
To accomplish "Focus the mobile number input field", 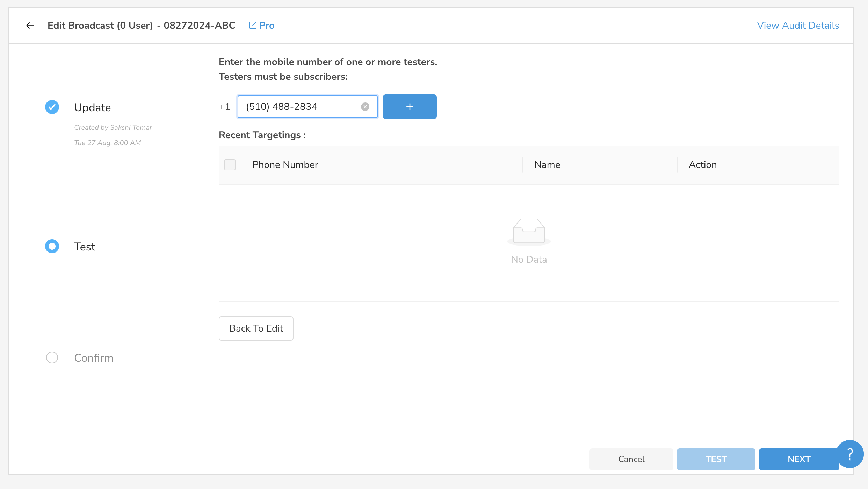I will point(308,107).
